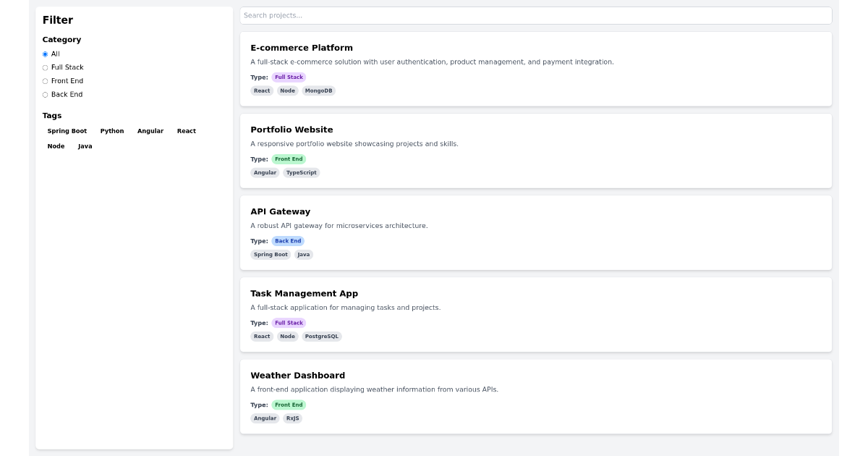Select the API Gateway project
Screen dimensions: 868x456
(x=281, y=211)
